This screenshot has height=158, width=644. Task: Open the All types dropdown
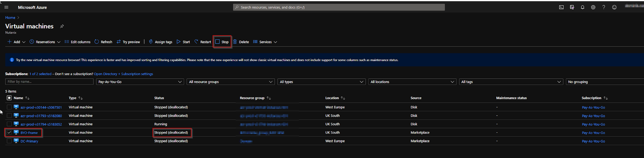point(321,82)
